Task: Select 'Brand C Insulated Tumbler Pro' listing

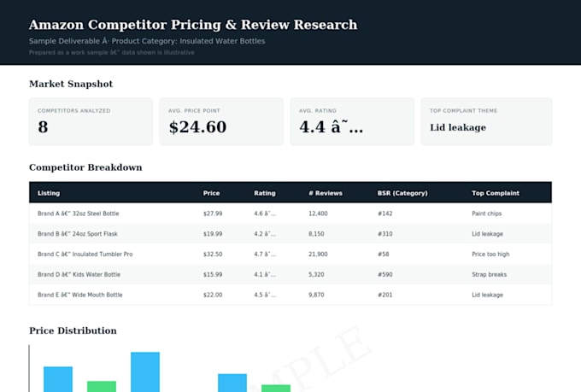Action: 85,255
